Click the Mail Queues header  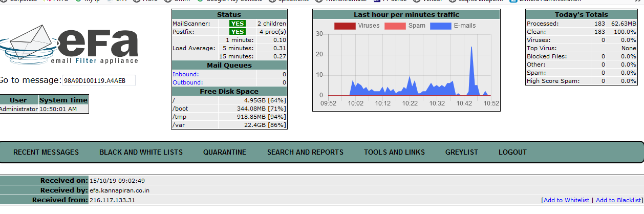click(229, 65)
